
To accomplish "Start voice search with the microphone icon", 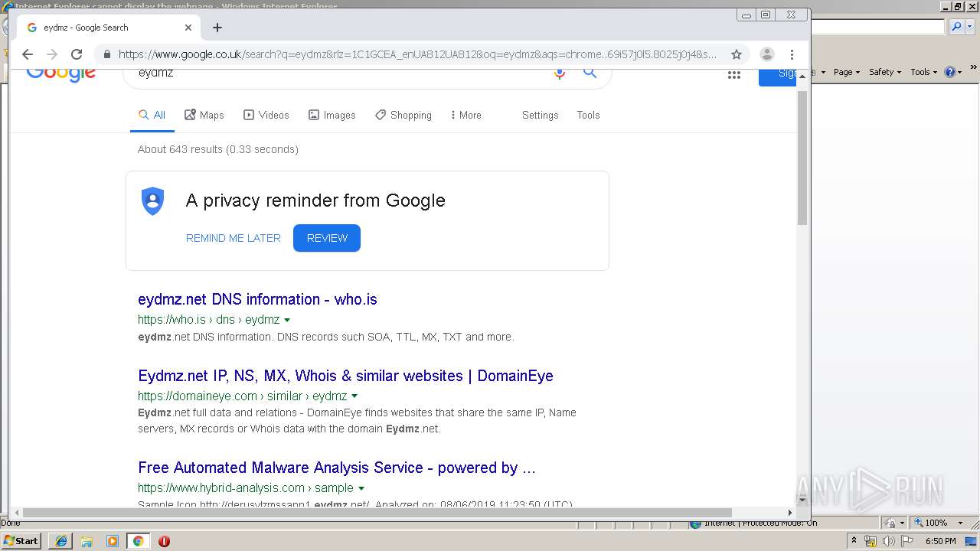I will [560, 73].
